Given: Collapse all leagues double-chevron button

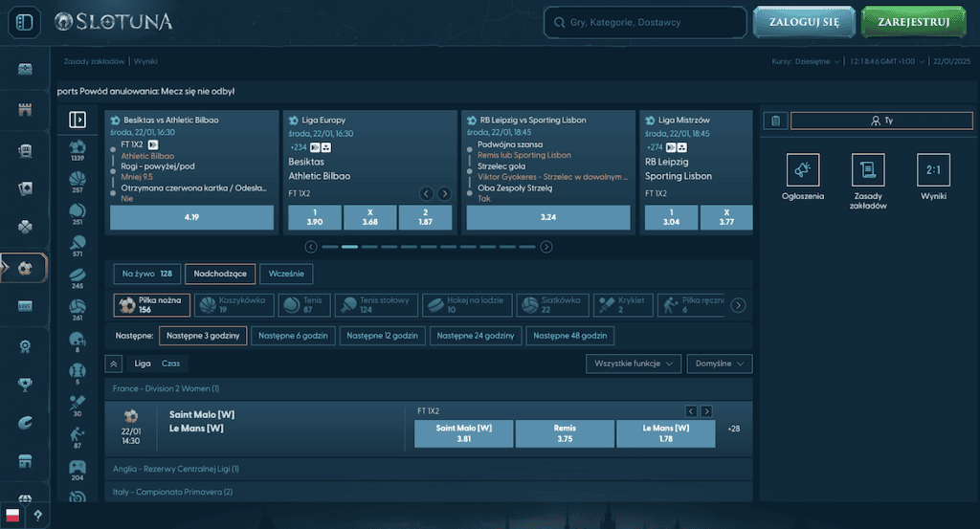Looking at the screenshot, I should click(114, 364).
